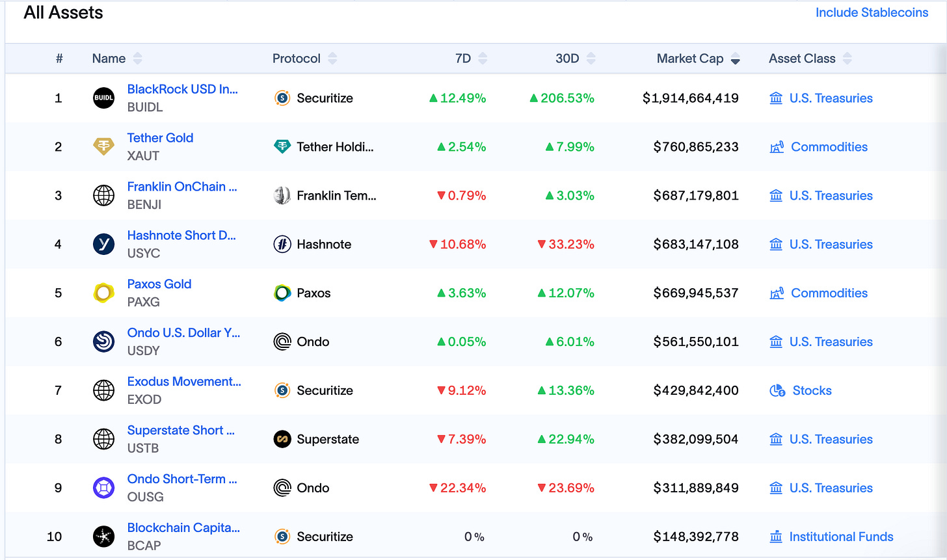Toggle Include Stablecoins link
Viewport: 947px width, 560px height.
click(x=872, y=13)
